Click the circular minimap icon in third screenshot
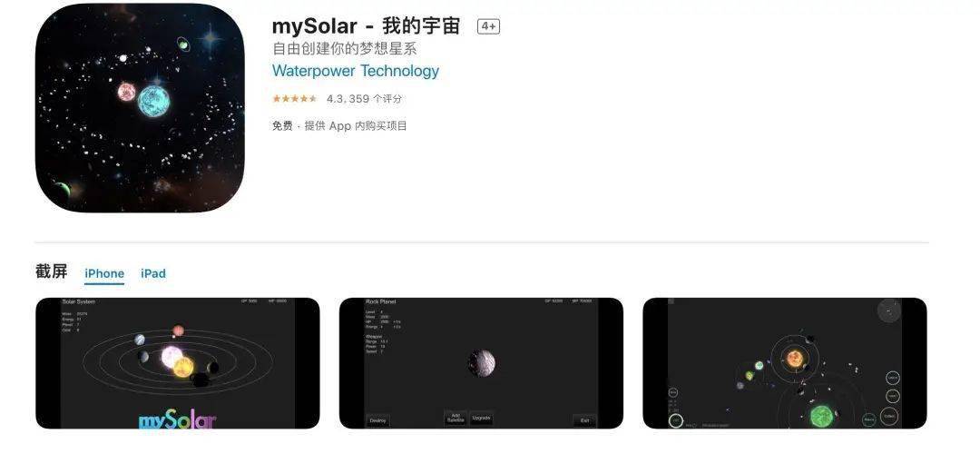The height and width of the screenshot is (454, 980). (x=889, y=311)
